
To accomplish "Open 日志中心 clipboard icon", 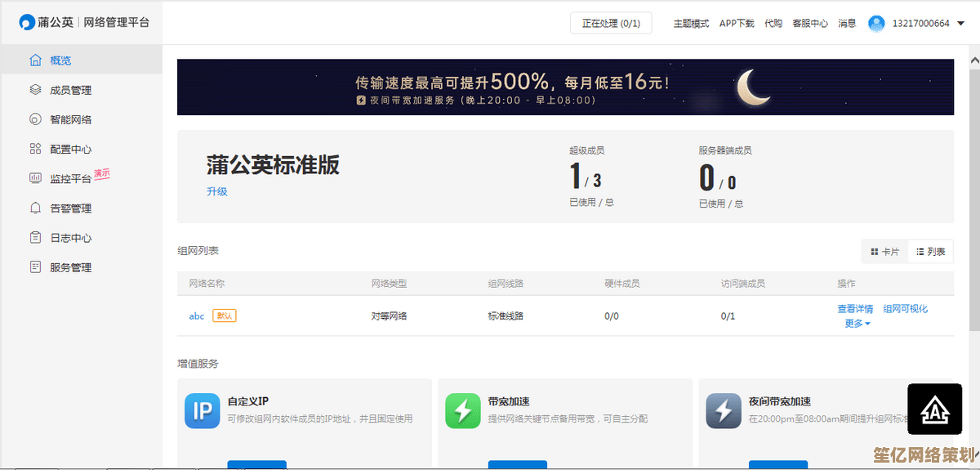I will tap(35, 238).
